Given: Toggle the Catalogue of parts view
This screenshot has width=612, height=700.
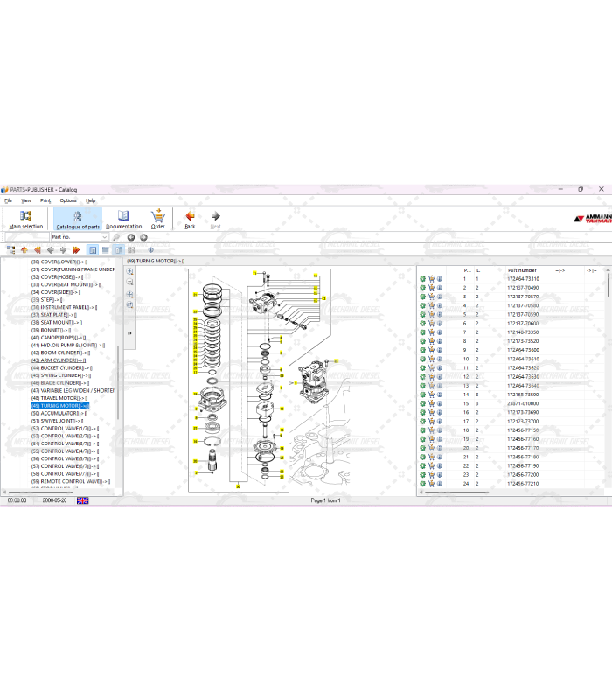Looking at the screenshot, I should click(x=78, y=219).
